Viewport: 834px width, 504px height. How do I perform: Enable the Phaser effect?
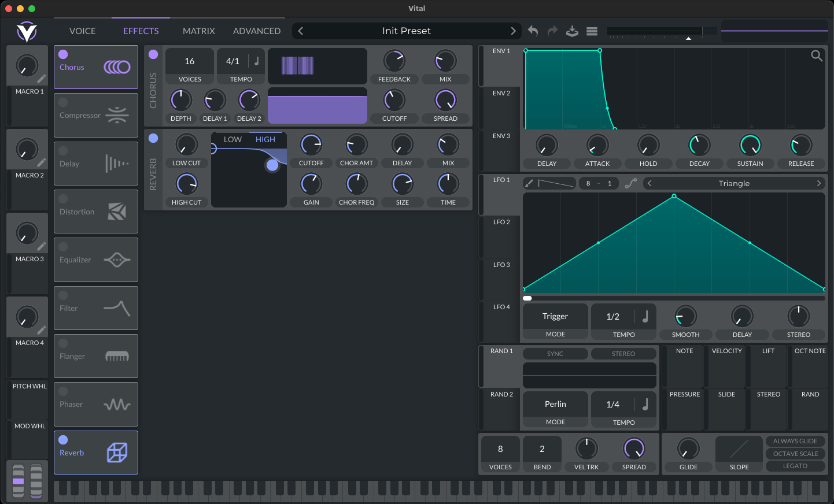pyautogui.click(x=63, y=391)
